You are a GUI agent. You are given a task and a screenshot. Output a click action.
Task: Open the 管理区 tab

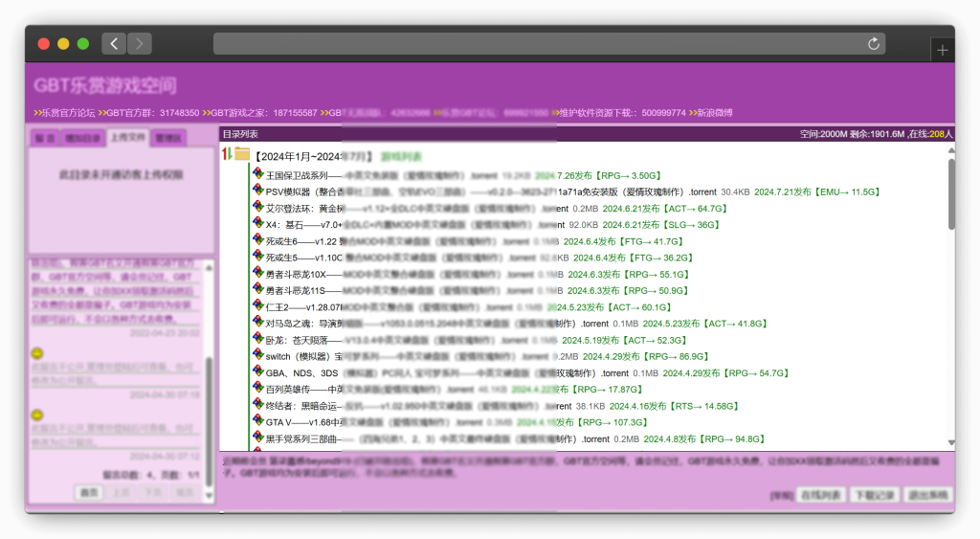[168, 139]
